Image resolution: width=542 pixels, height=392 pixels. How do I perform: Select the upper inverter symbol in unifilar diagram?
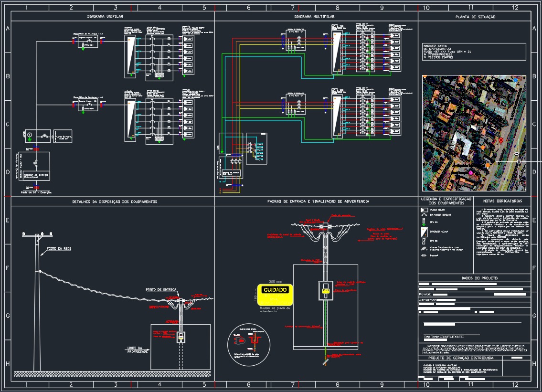coord(130,56)
